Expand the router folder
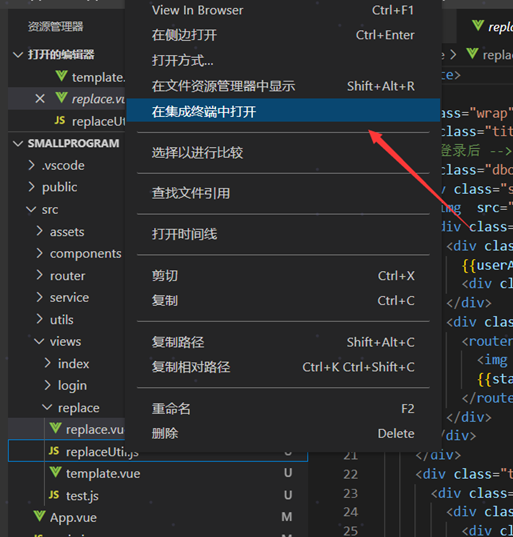513x537 pixels. 40,275
